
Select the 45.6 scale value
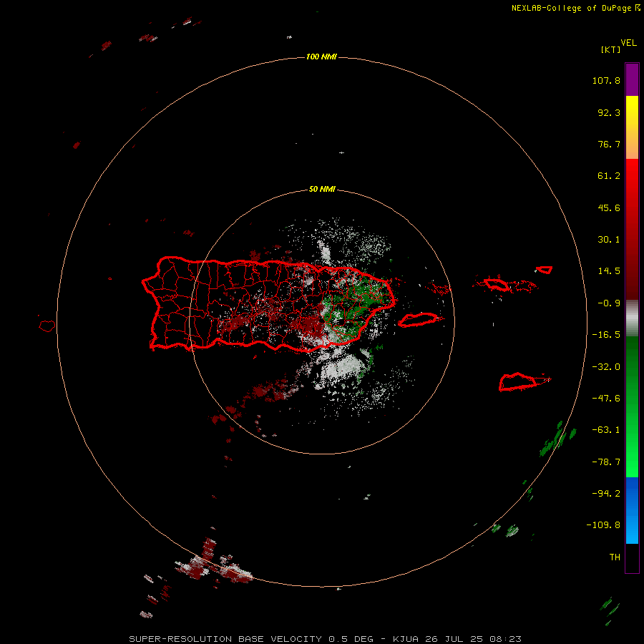point(609,208)
